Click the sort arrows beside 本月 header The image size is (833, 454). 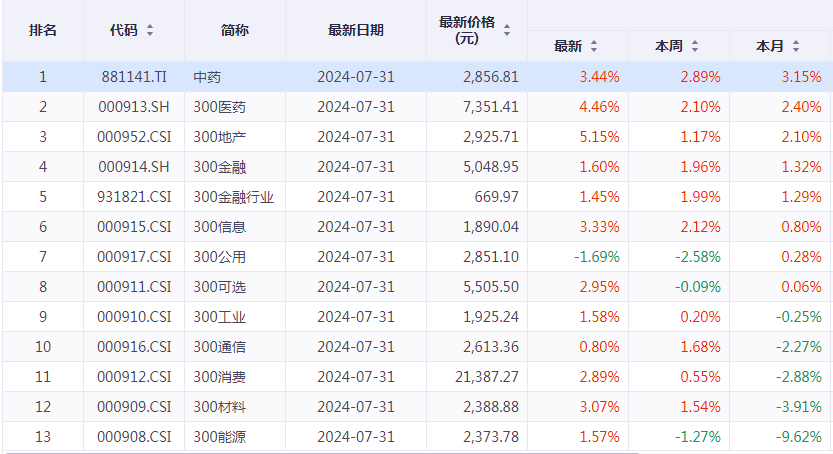[796, 46]
